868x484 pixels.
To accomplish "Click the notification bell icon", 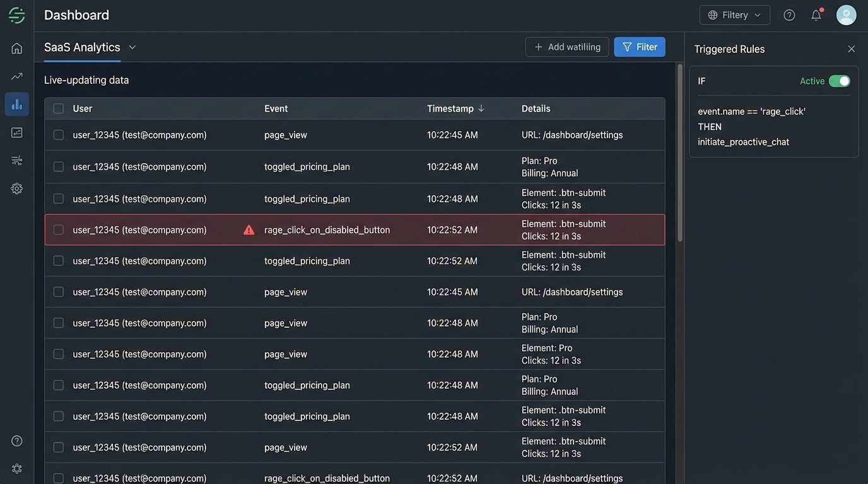I will pos(816,15).
